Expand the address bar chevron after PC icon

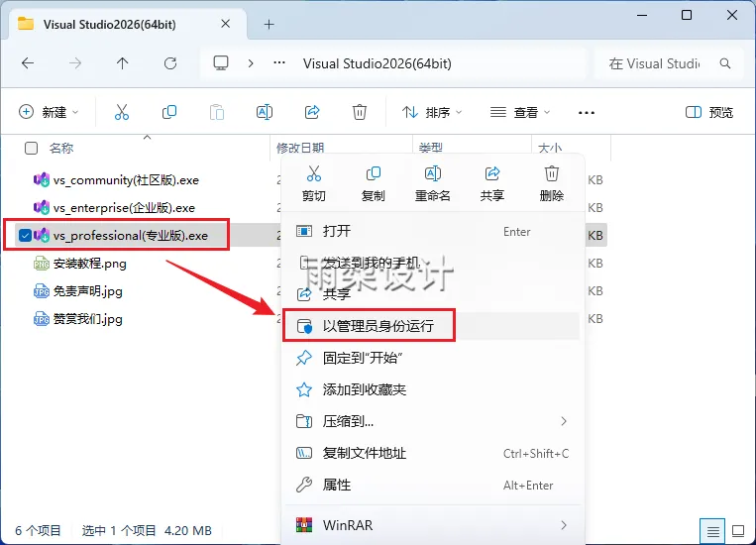pyautogui.click(x=251, y=63)
